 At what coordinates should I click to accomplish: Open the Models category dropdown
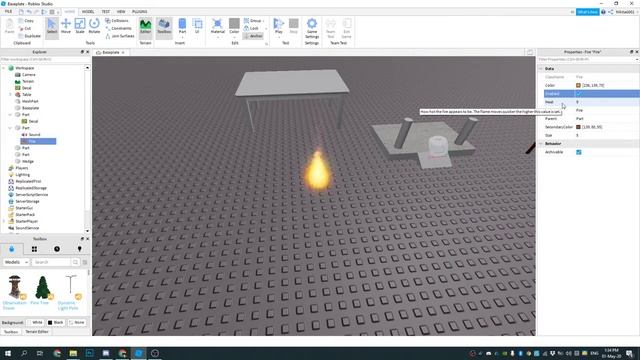(16, 262)
